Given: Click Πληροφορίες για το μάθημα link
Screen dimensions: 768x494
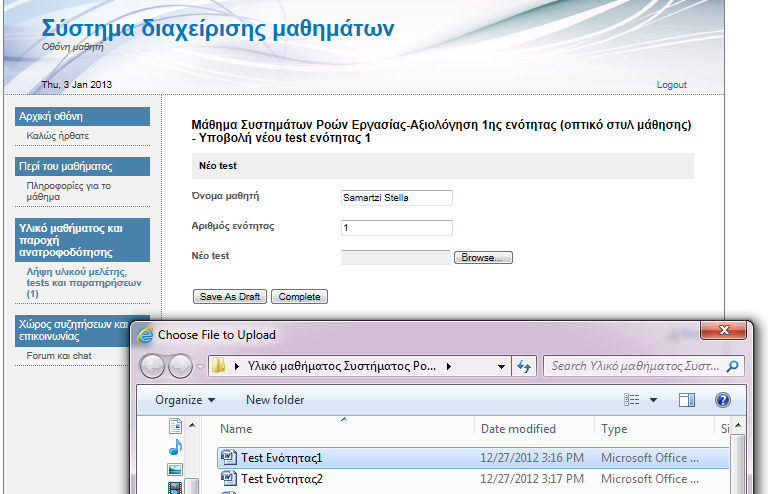Looking at the screenshot, I should pyautogui.click(x=69, y=191).
